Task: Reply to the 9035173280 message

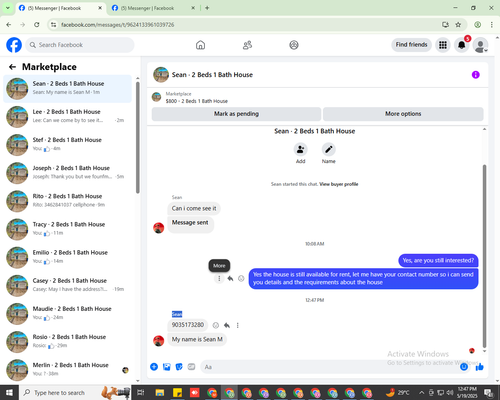Action: 227,325
